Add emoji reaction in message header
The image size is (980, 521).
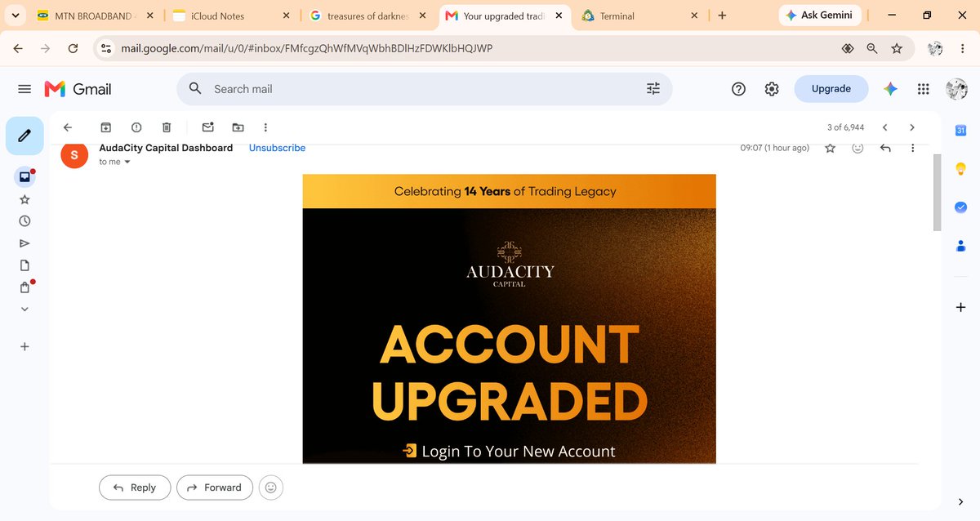tap(857, 148)
